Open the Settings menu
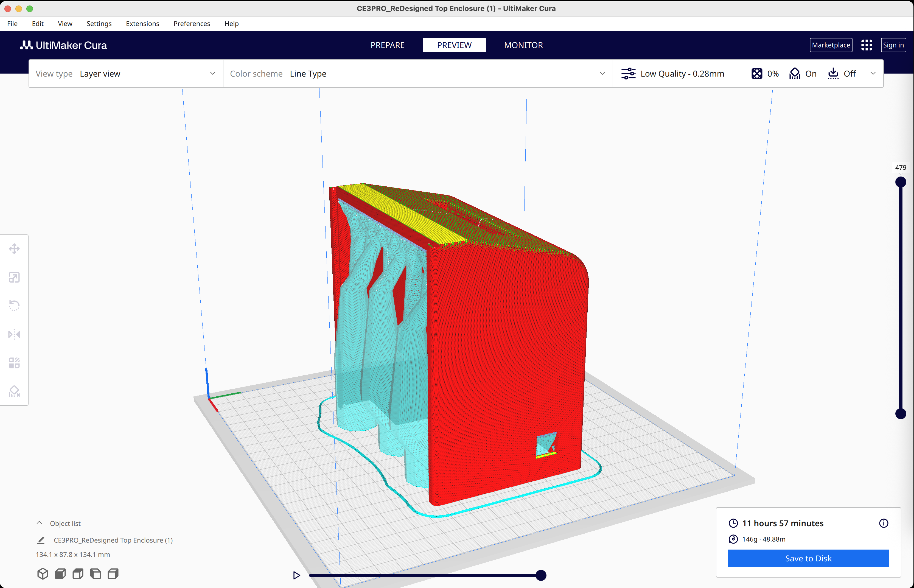The height and width of the screenshot is (588, 914). (99, 24)
